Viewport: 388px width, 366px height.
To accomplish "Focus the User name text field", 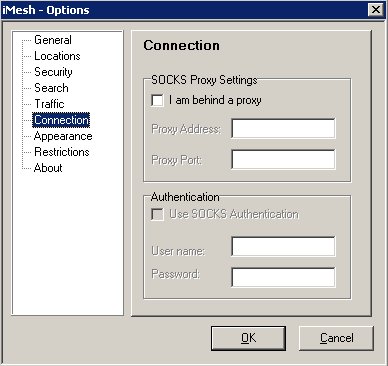I will pos(283,247).
